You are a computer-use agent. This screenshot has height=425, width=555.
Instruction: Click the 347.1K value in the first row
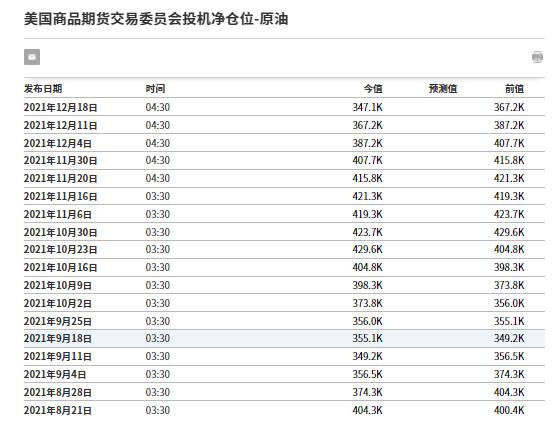[x=367, y=107]
